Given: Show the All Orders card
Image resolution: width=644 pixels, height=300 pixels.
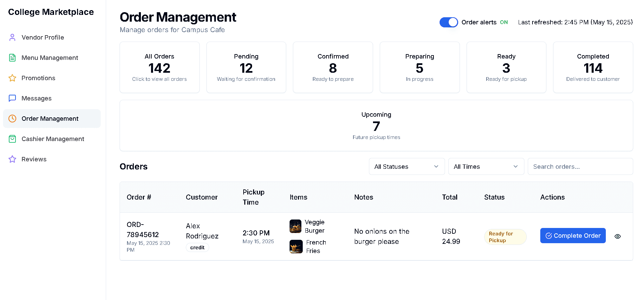Looking at the screenshot, I should [159, 67].
